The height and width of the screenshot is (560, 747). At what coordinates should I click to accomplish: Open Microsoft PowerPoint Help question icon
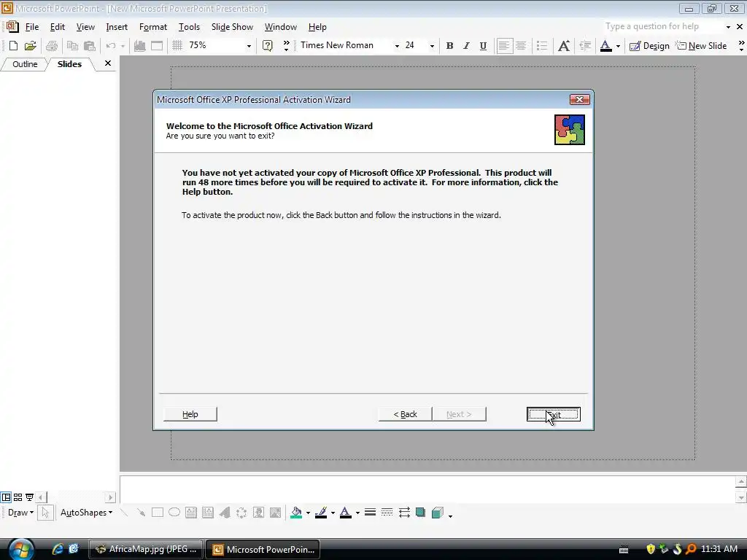point(268,46)
